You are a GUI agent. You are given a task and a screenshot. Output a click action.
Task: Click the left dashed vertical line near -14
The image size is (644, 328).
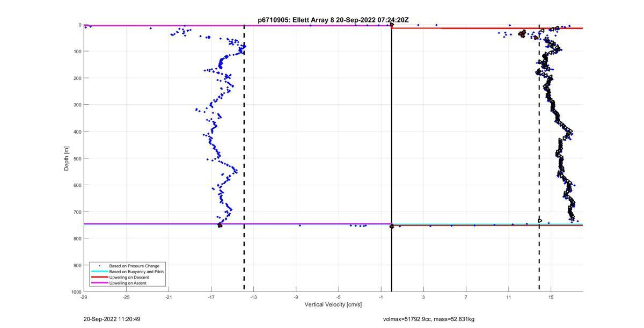(244, 158)
